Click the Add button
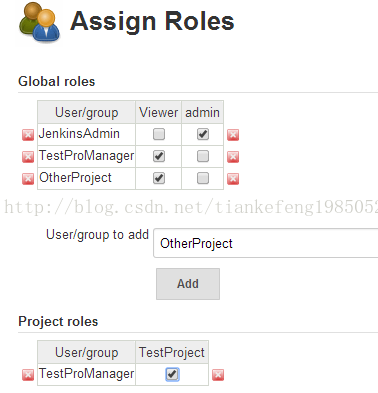Viewport: 378px width, 393px height. coord(188,284)
